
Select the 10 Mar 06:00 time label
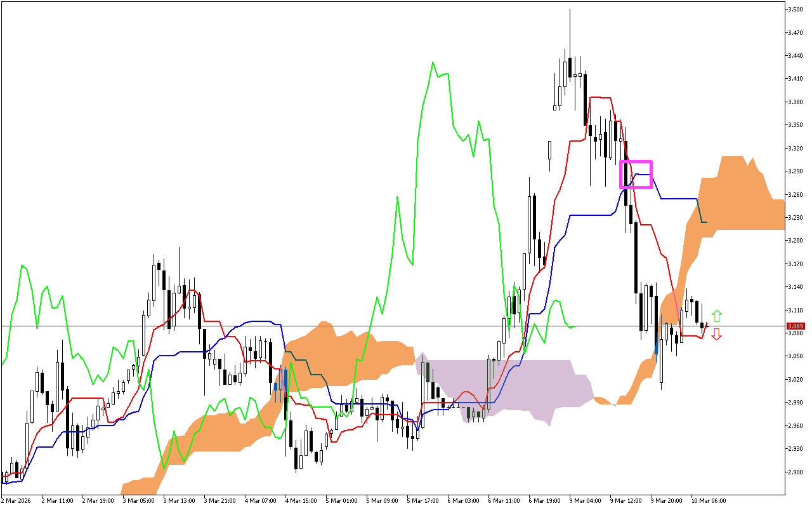coord(709,500)
